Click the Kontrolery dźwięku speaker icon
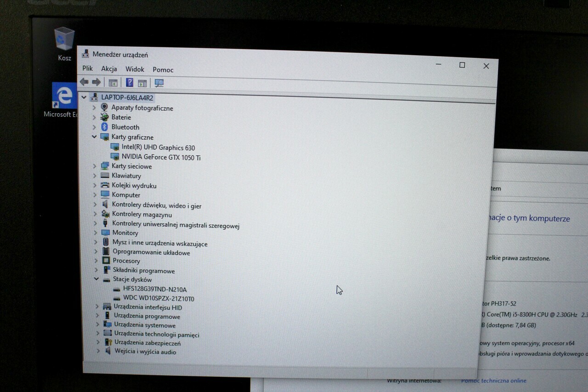 click(x=105, y=205)
